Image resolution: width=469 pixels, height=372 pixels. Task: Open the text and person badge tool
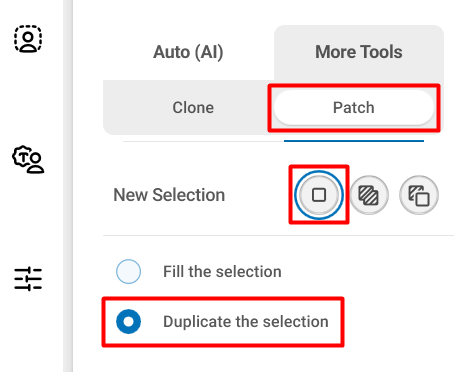pyautogui.click(x=28, y=159)
